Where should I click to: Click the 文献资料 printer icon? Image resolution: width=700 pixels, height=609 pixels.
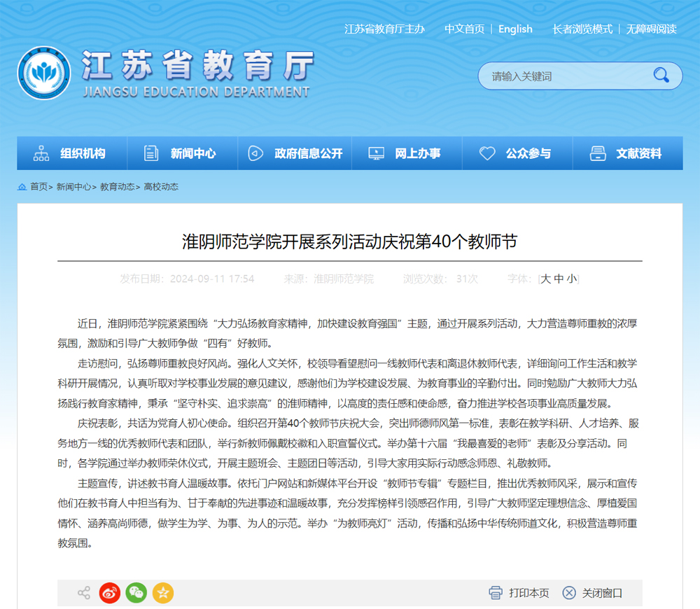598,153
